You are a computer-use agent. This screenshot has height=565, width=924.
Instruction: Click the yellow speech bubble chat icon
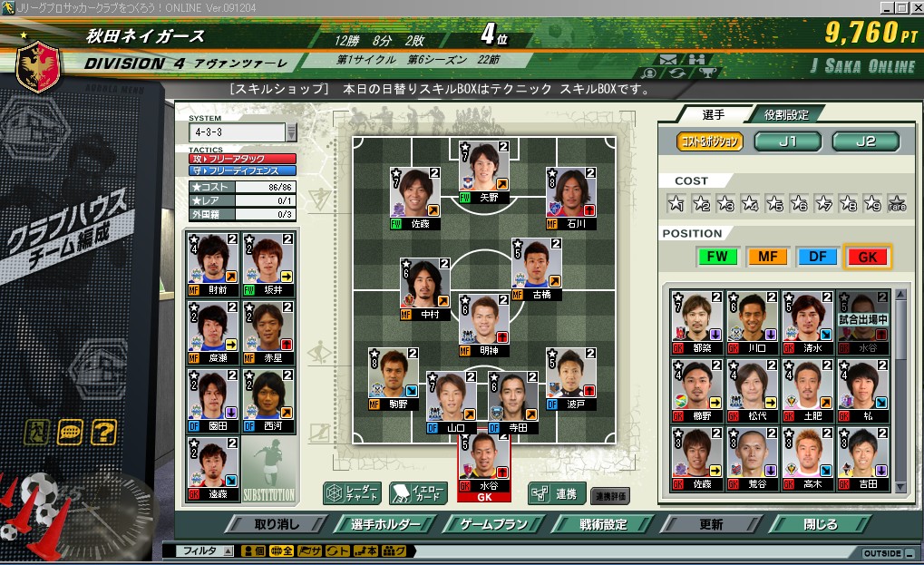click(x=70, y=433)
